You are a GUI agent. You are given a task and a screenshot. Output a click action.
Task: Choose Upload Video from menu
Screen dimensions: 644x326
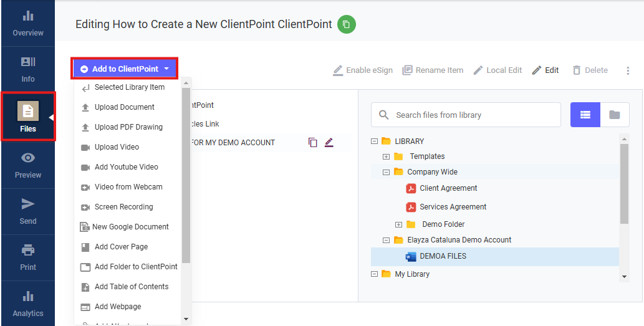click(128, 147)
